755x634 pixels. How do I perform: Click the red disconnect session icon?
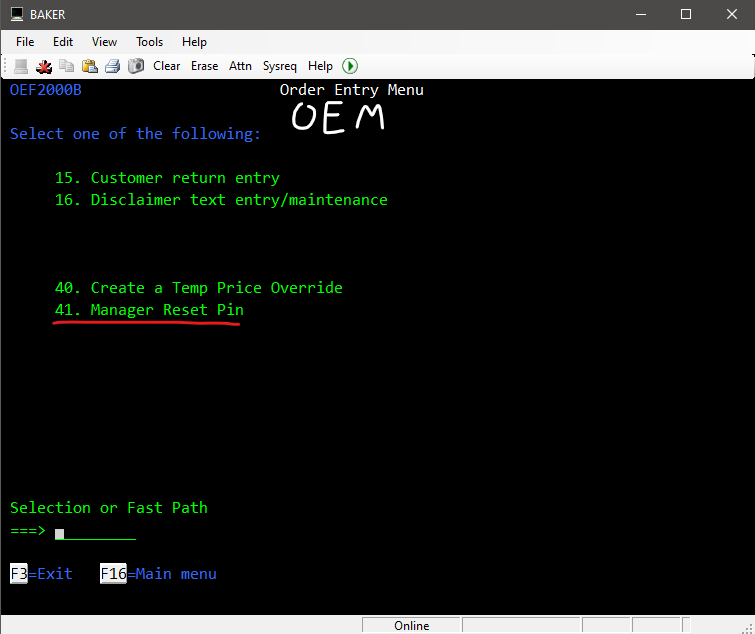44,66
